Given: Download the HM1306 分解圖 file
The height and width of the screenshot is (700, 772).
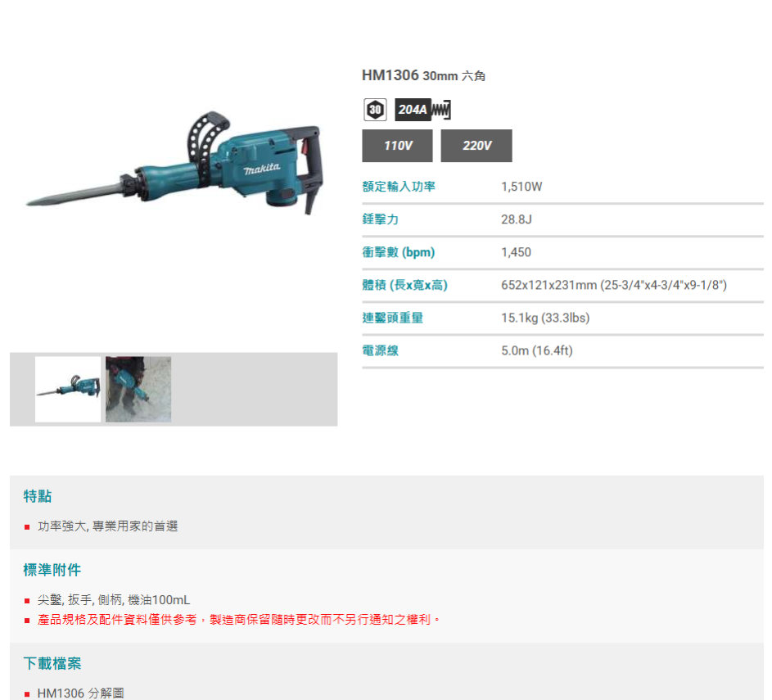Looking at the screenshot, I should [81, 693].
